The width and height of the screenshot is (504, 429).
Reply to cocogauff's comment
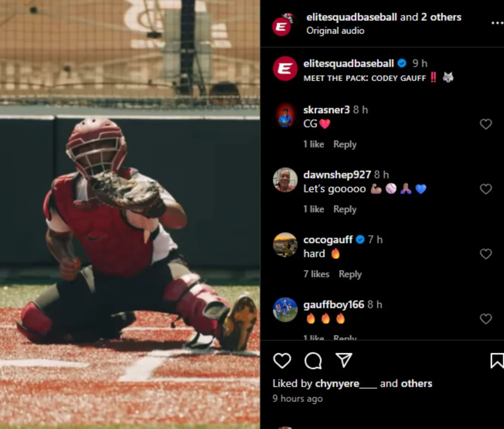[x=350, y=274]
